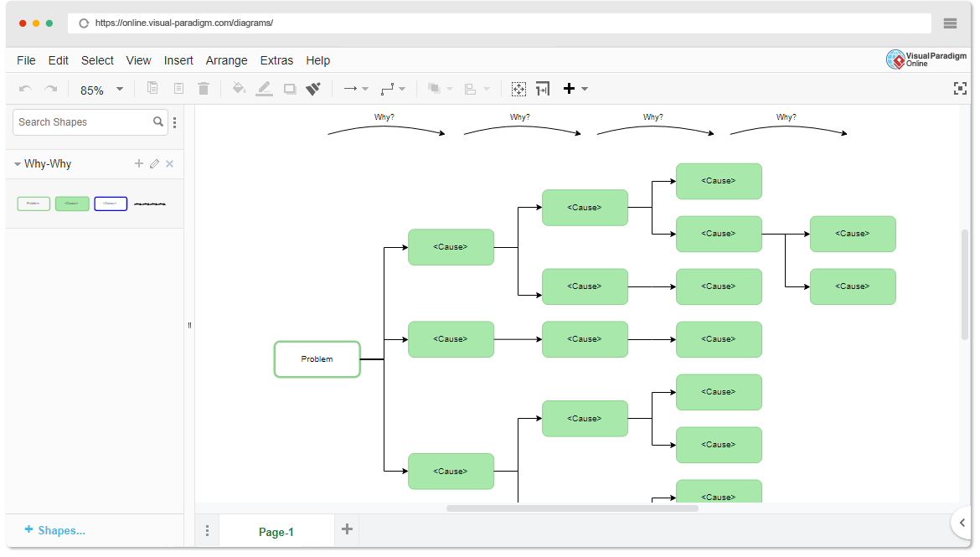Click the last "Why?" label
Screen dimensions: 980x557
pyautogui.click(x=787, y=117)
